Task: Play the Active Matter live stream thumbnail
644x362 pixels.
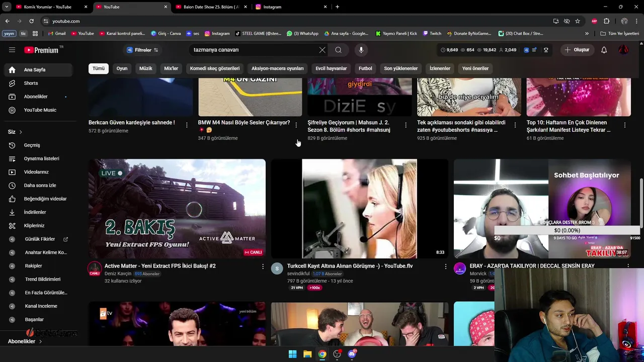Action: coord(177,209)
